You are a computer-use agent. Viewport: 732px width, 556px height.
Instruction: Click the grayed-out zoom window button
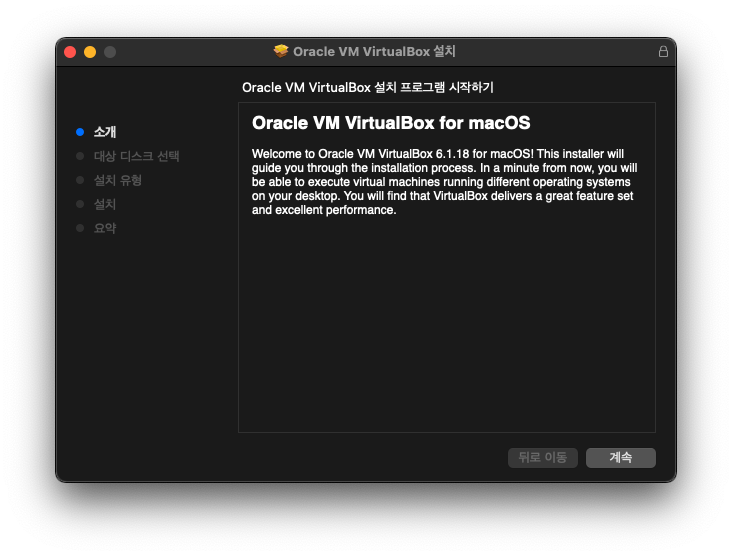pos(110,52)
